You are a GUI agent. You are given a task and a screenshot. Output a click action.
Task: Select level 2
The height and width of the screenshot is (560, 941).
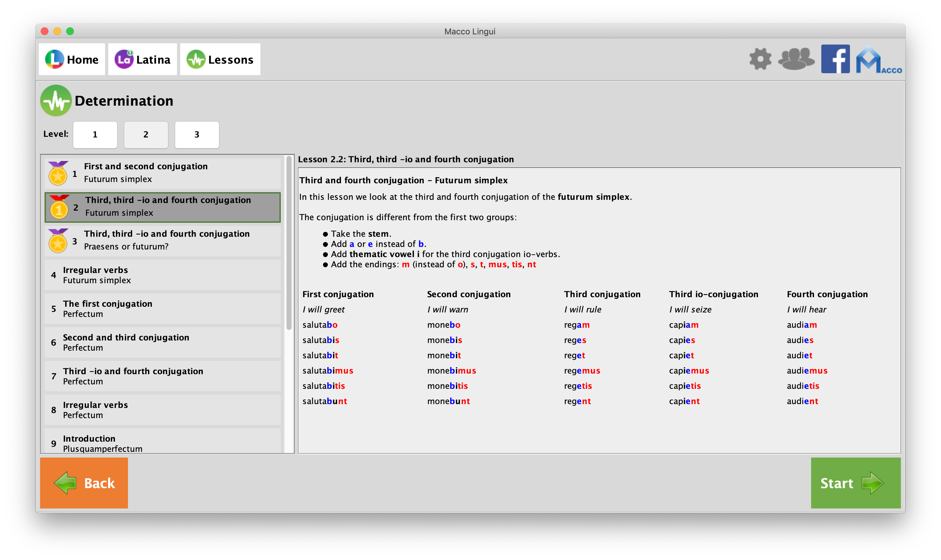146,135
